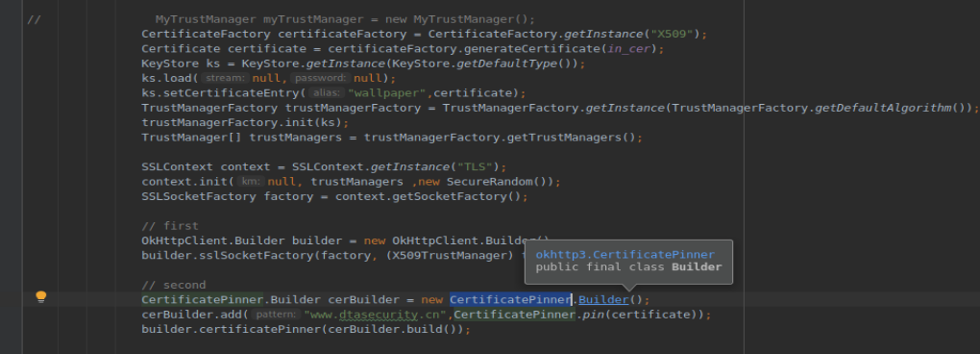Click the "X509" string literal
Image resolution: width=980 pixels, height=354 pixels.
tap(672, 34)
